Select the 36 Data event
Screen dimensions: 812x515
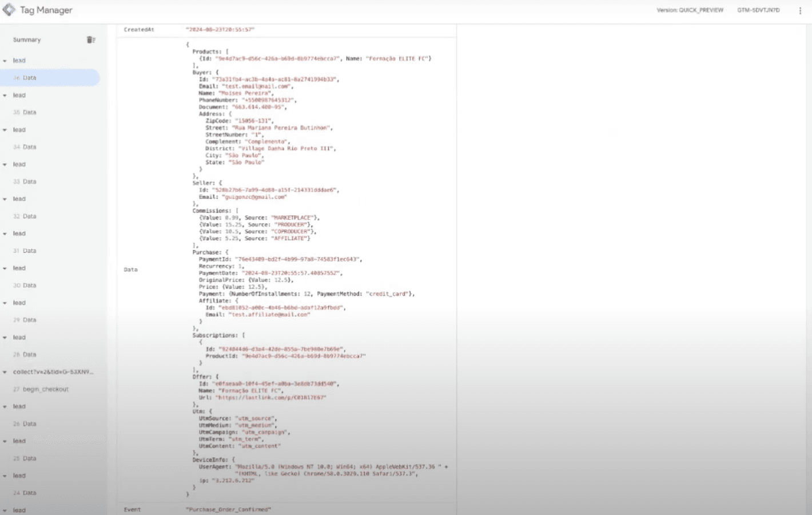pos(50,78)
